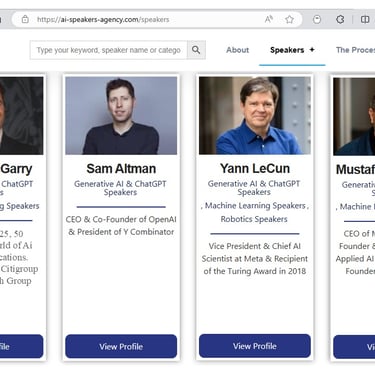Open The Process menu item
This screenshot has width=375, height=375.
[x=355, y=50]
